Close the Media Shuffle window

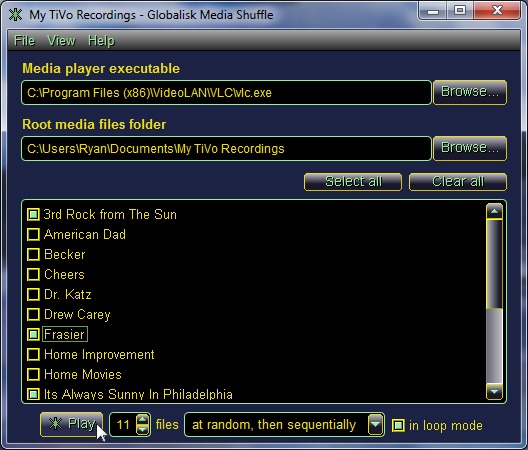click(497, 10)
